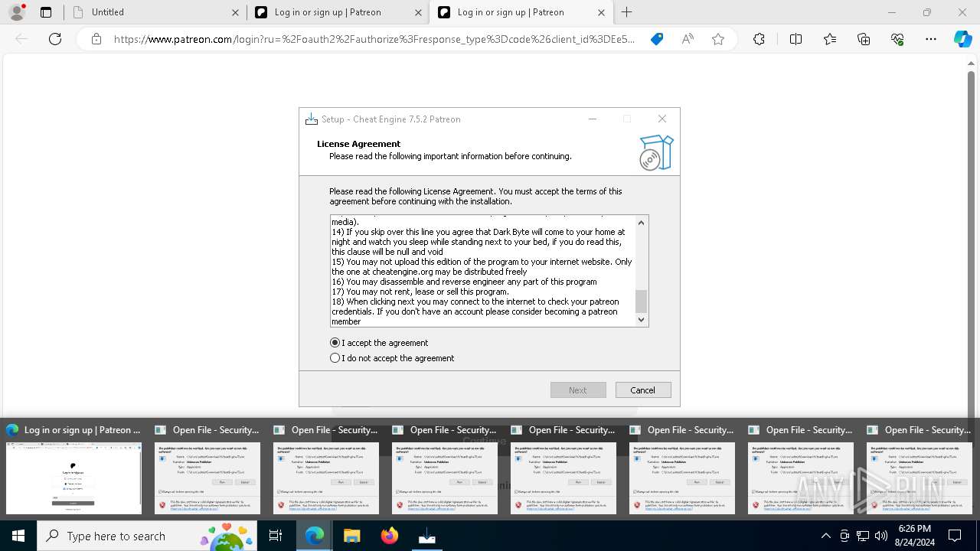Switch to first 'Log in or sign up | Patreon' tab

[338, 12]
